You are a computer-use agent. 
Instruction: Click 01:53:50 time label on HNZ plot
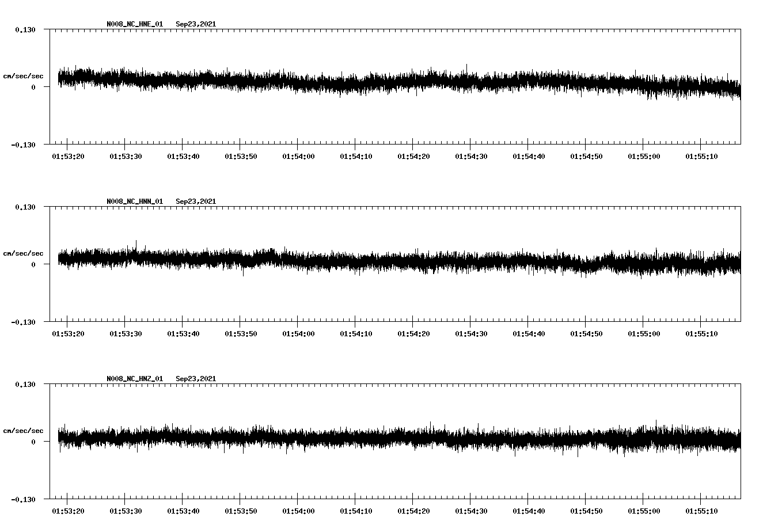241,511
